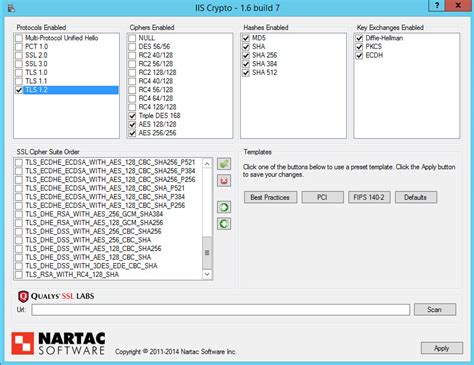The image size is (474, 365).
Task: Disable the Triple DES 168 cipher
Action: point(132,116)
